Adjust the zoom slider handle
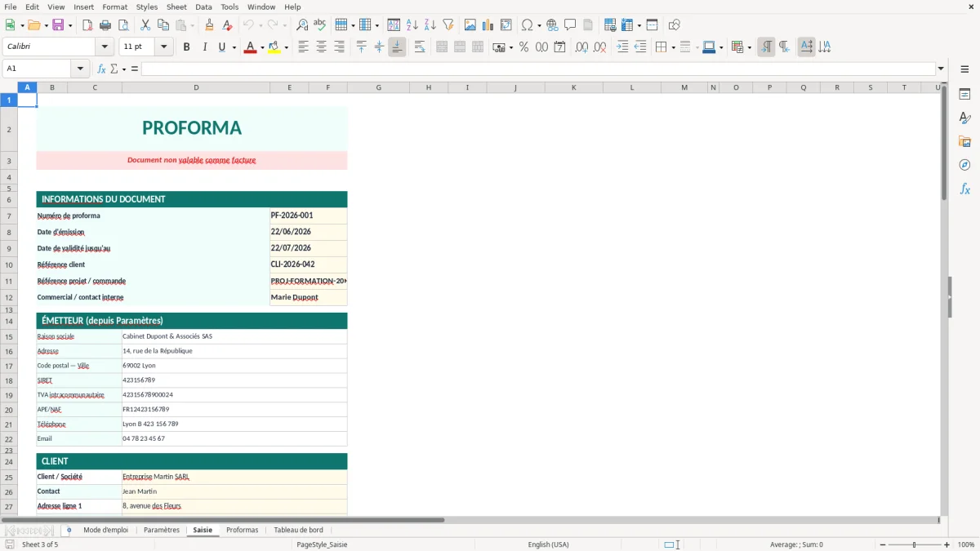The width and height of the screenshot is (980, 551). pos(914,544)
